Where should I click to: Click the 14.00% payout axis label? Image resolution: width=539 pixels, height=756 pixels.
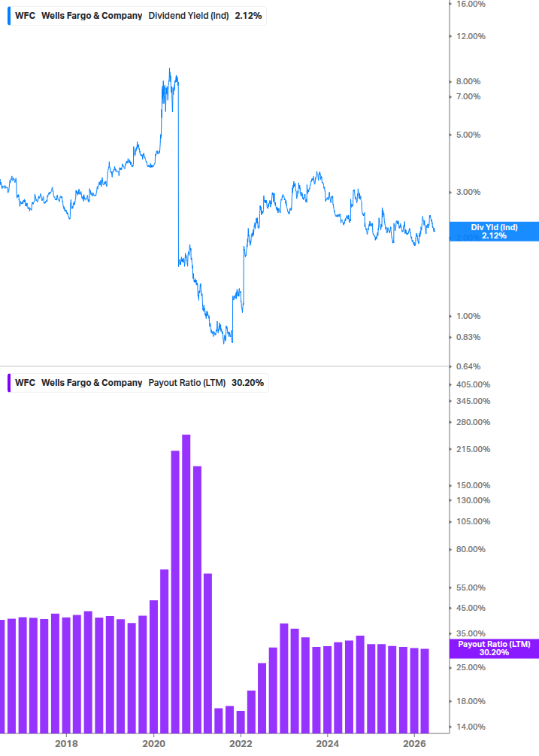(471, 727)
